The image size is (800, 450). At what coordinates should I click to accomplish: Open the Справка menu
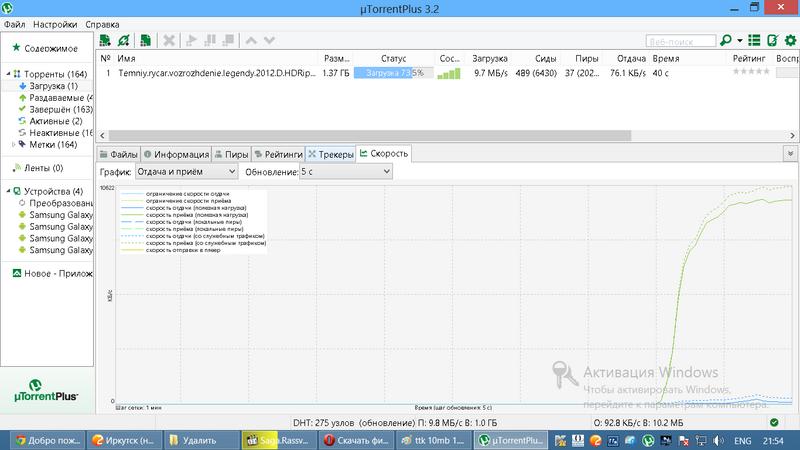click(x=102, y=24)
